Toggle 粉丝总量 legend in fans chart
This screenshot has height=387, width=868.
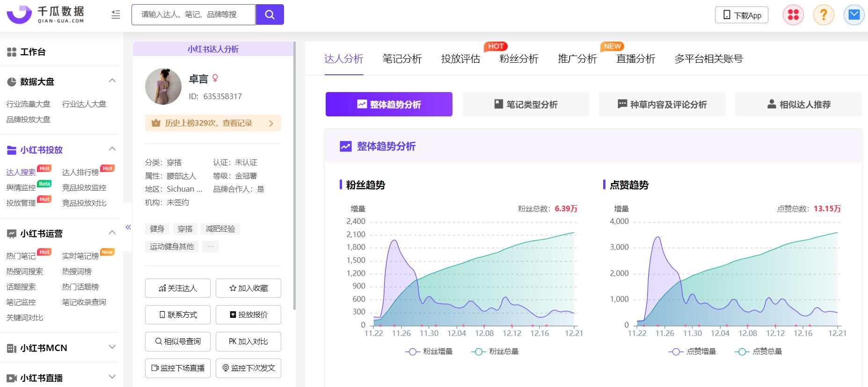[495, 351]
